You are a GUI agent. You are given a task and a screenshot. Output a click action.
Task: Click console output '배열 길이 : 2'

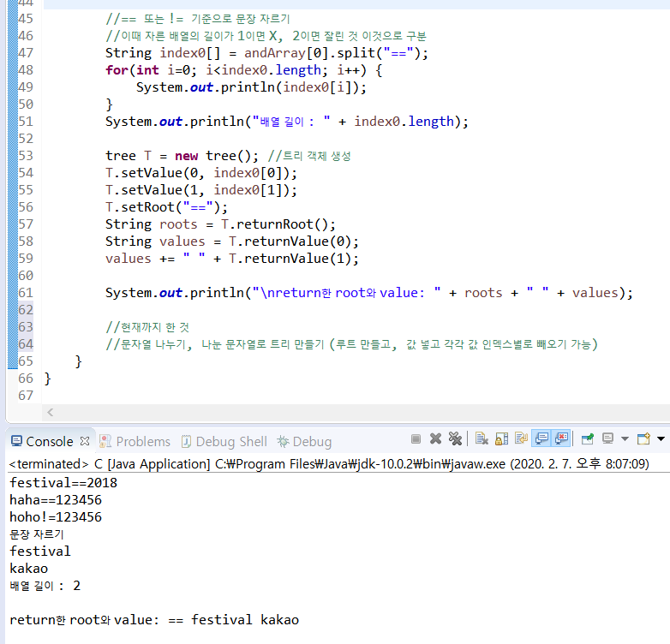45,586
